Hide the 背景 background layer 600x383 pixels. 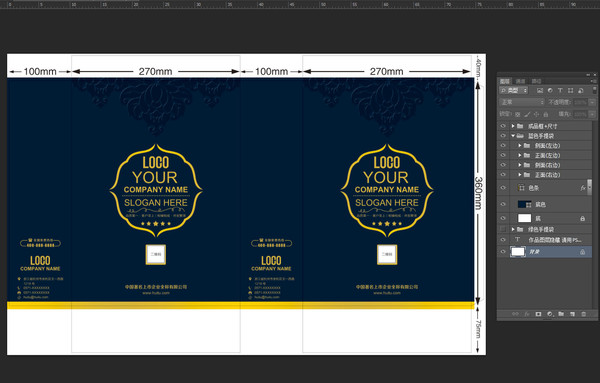pos(503,252)
